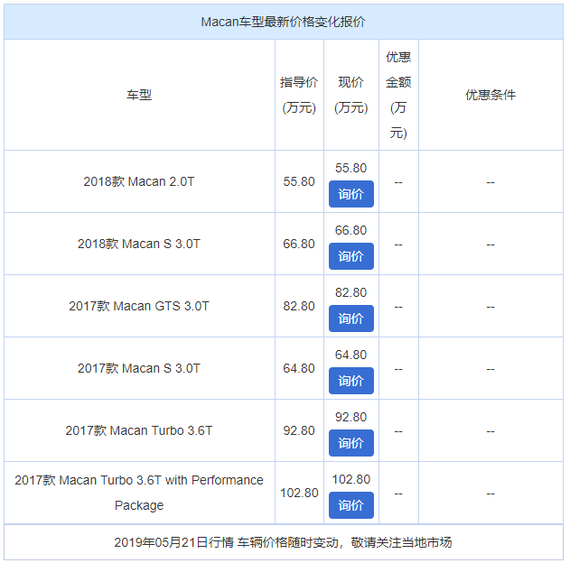Screen dimensions: 570x563
Task: Click 询价 button for 2017款 Macan S 3.0T
Action: pos(351,381)
